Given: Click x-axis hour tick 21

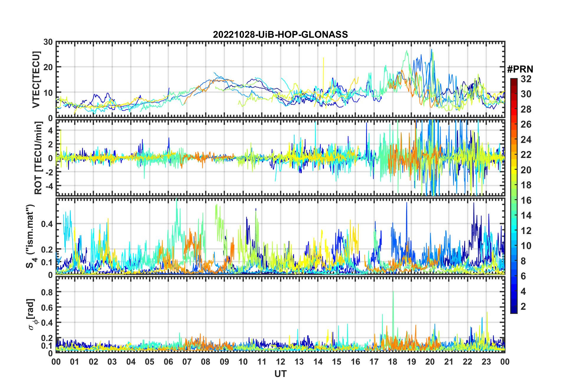Looking at the screenshot, I should click(x=449, y=362).
